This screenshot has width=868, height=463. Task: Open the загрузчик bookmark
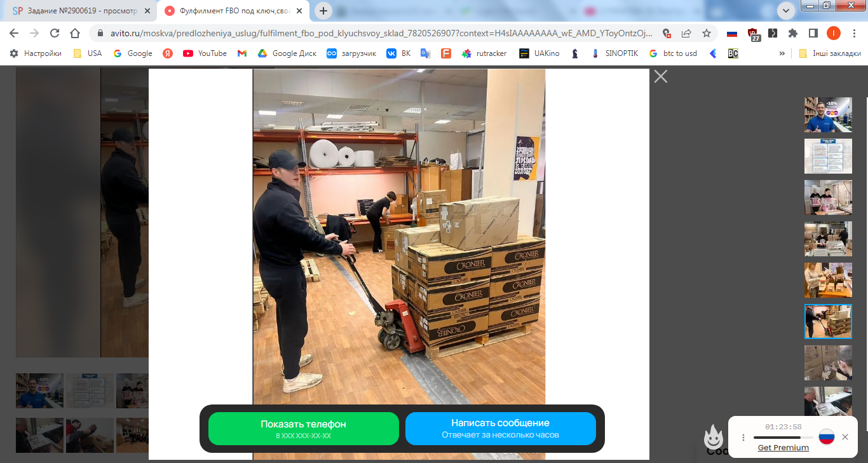pos(351,53)
